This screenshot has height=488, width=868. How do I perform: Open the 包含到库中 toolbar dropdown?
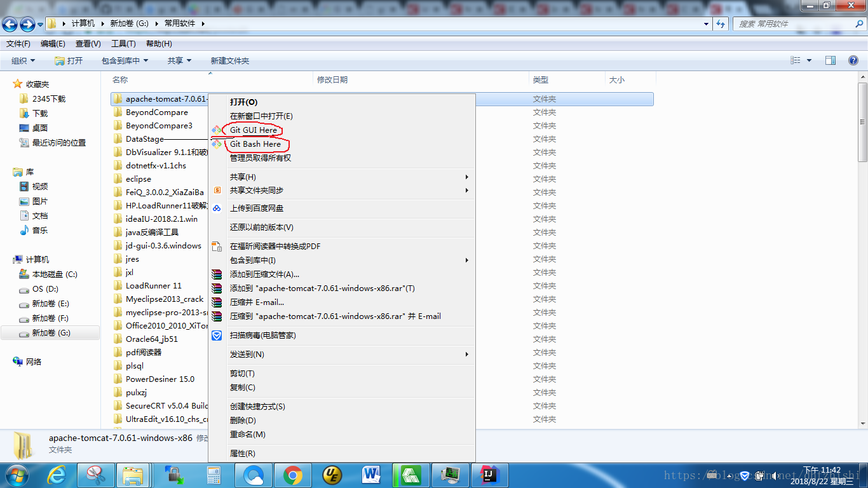125,60
